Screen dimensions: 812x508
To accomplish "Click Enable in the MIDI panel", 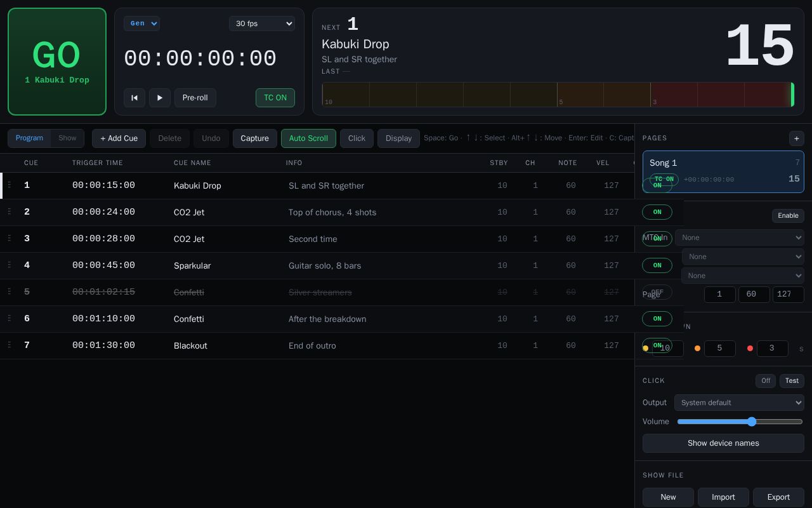I will (788, 216).
